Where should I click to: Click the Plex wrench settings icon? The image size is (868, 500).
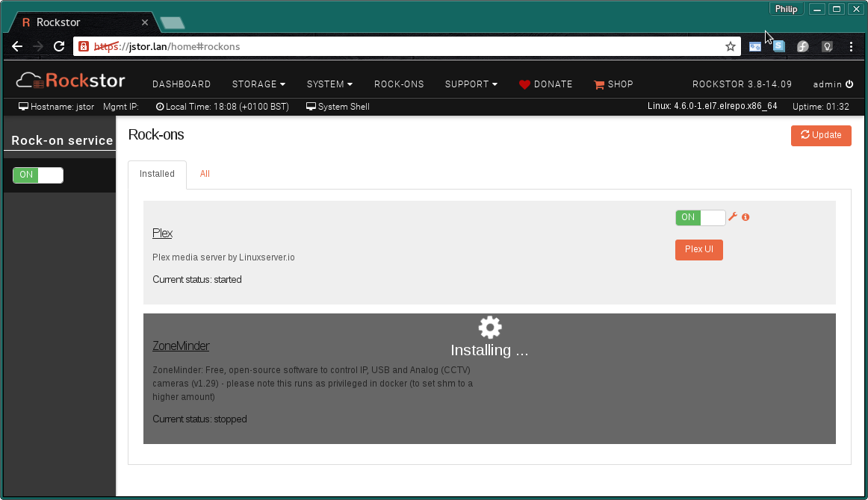[x=732, y=217]
